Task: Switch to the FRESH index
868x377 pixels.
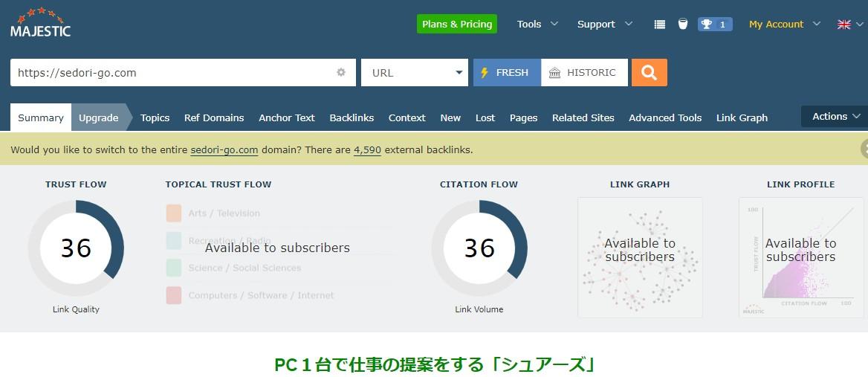Action: tap(506, 73)
